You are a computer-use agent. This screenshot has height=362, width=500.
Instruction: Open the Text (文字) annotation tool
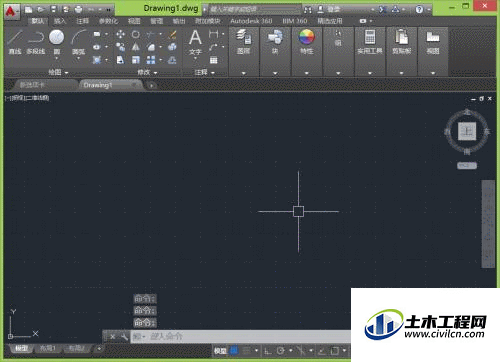click(x=195, y=42)
